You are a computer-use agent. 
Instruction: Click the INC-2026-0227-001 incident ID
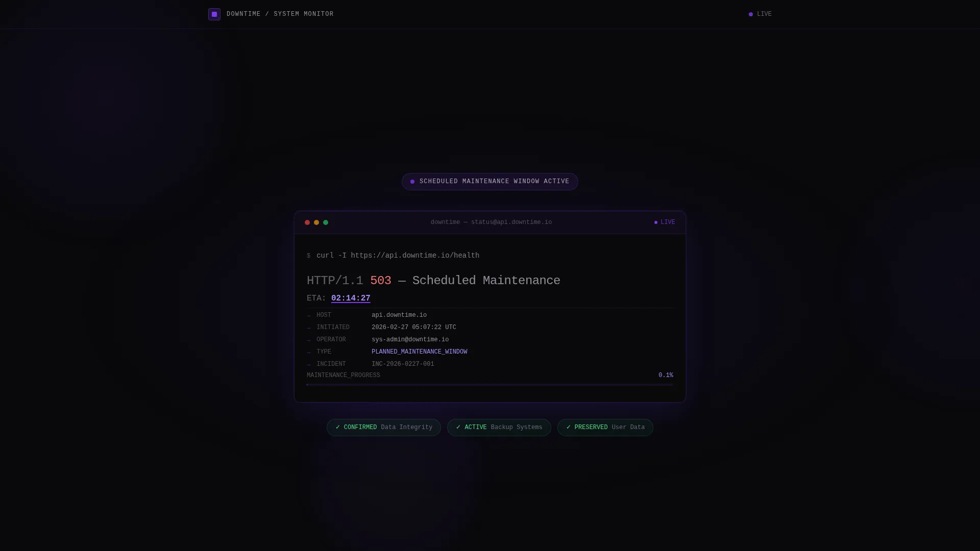click(403, 364)
